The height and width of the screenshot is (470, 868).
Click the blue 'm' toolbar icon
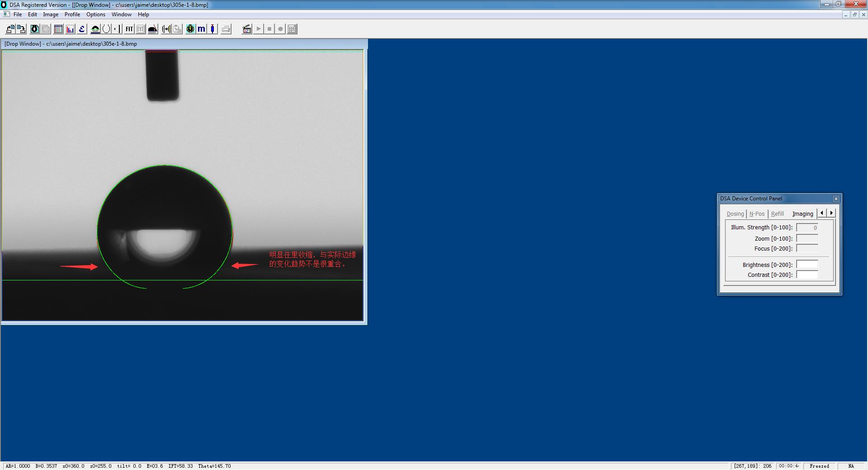(201, 29)
